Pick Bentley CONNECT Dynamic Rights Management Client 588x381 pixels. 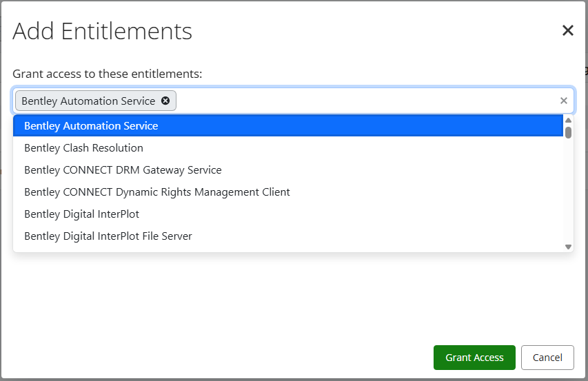[x=157, y=192]
